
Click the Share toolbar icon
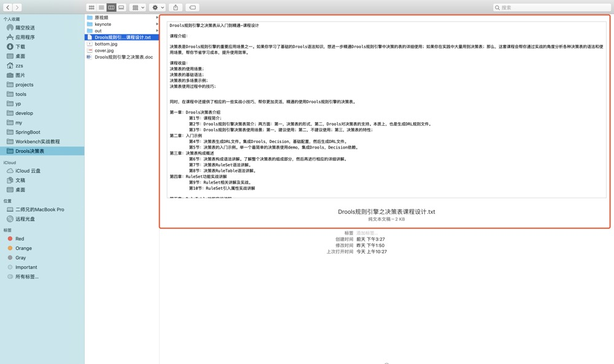click(176, 7)
